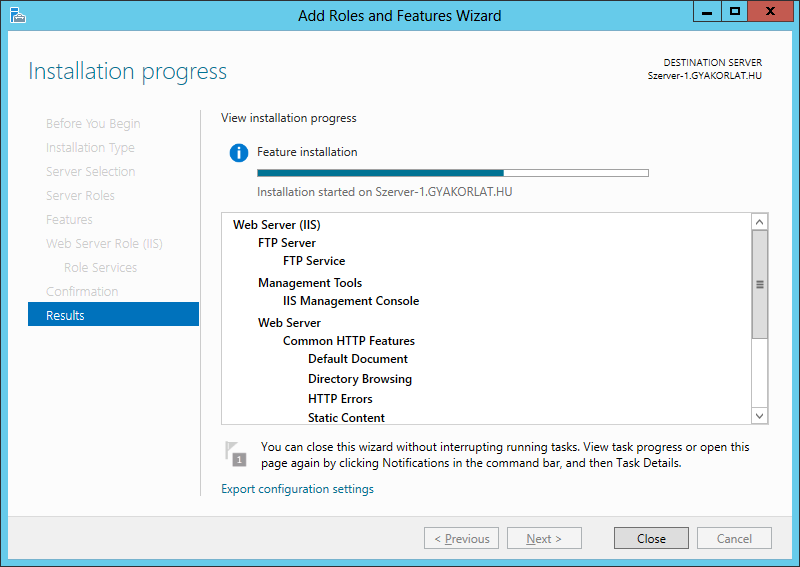Select the Role Services step

[100, 267]
